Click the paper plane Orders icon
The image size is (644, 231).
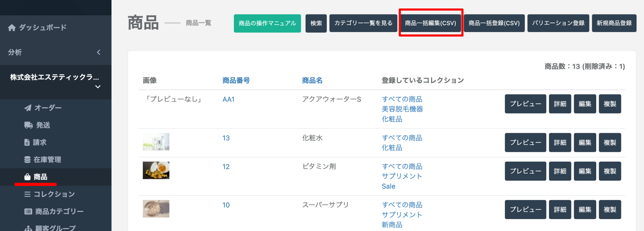coord(28,108)
